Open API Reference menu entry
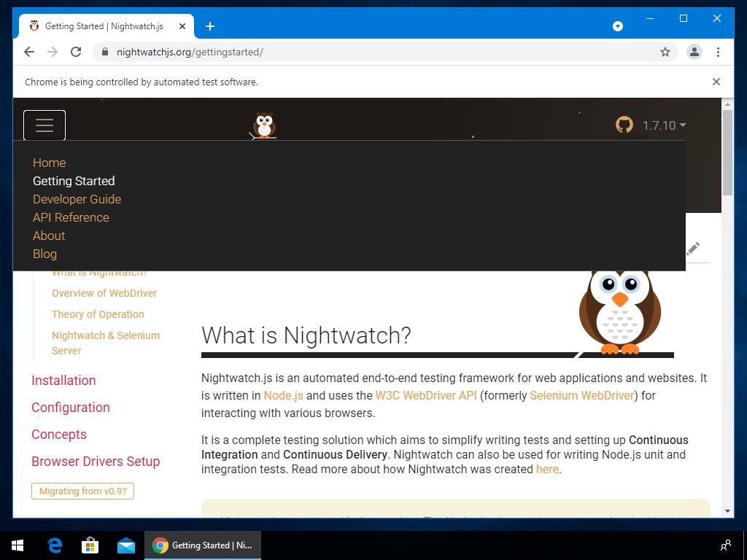The width and height of the screenshot is (747, 560). tap(71, 217)
